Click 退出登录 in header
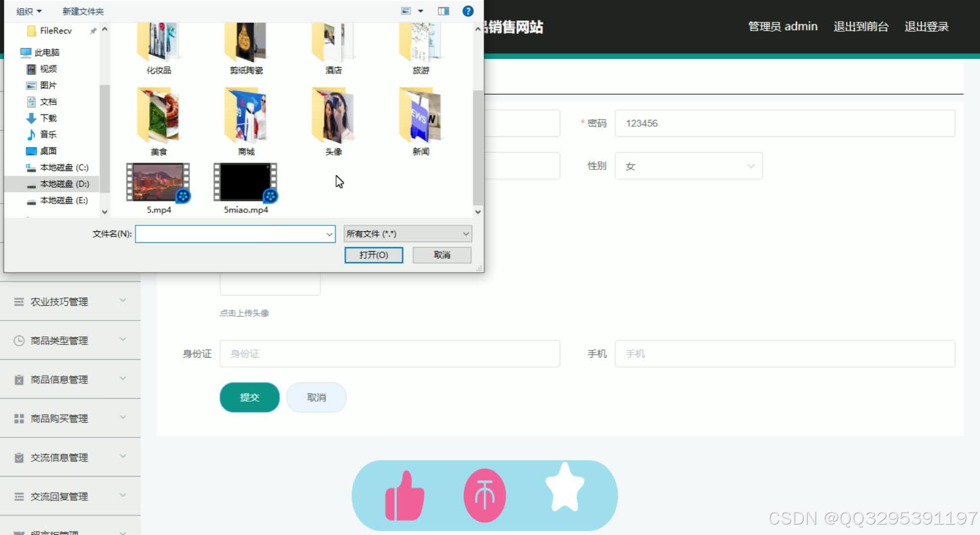Image resolution: width=980 pixels, height=535 pixels. (x=927, y=26)
